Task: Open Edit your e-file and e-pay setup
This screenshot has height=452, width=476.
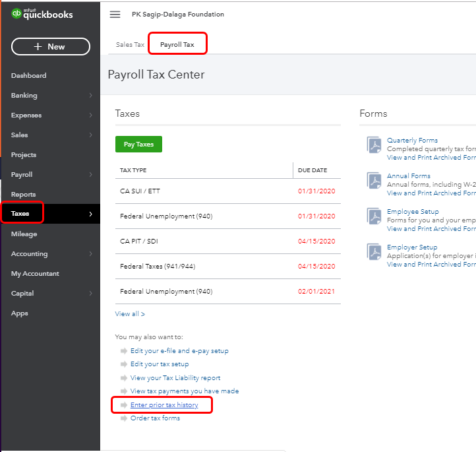Action: (x=179, y=351)
